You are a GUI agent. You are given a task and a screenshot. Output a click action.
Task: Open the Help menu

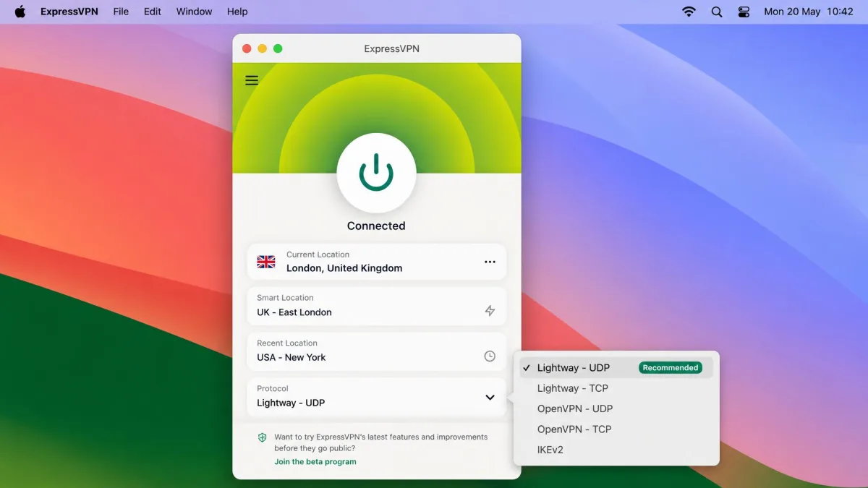click(237, 12)
